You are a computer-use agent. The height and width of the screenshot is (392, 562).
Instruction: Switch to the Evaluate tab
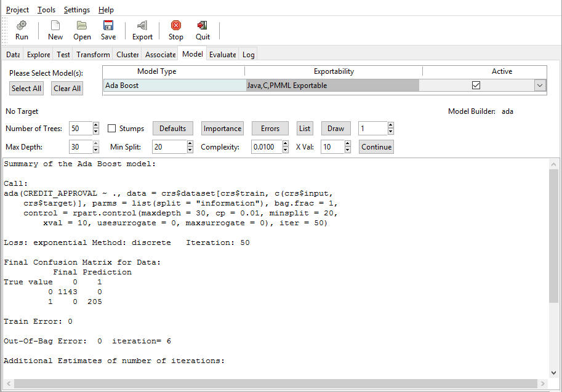coord(223,55)
